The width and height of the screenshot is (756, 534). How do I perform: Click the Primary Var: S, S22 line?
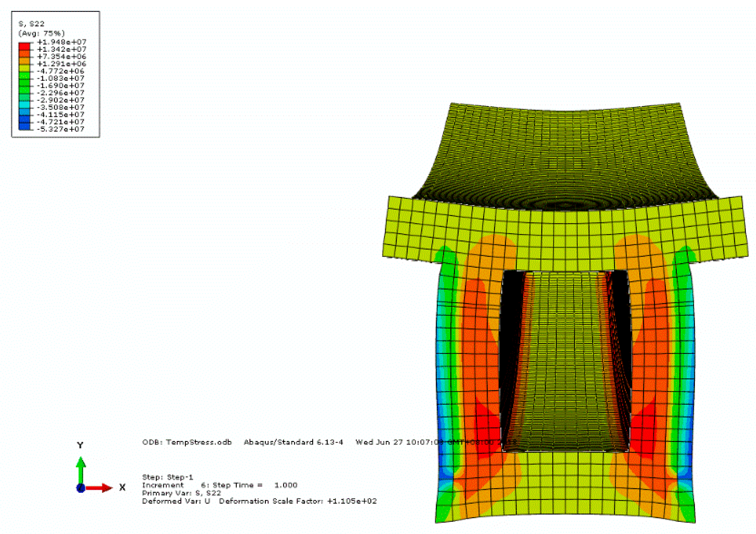click(x=182, y=493)
